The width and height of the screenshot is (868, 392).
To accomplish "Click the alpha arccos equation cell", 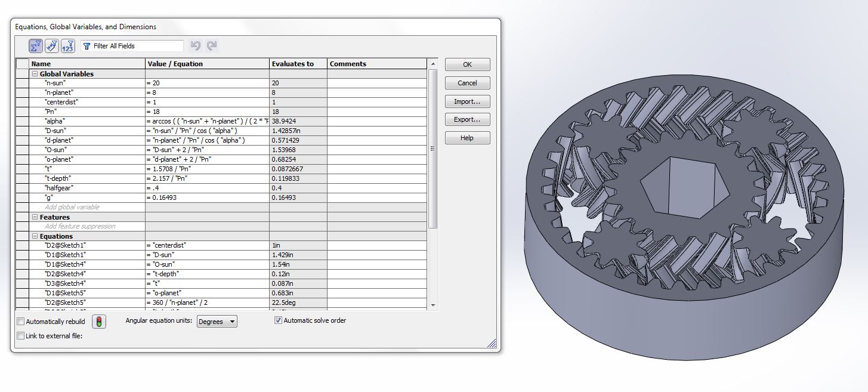I will coord(207,121).
